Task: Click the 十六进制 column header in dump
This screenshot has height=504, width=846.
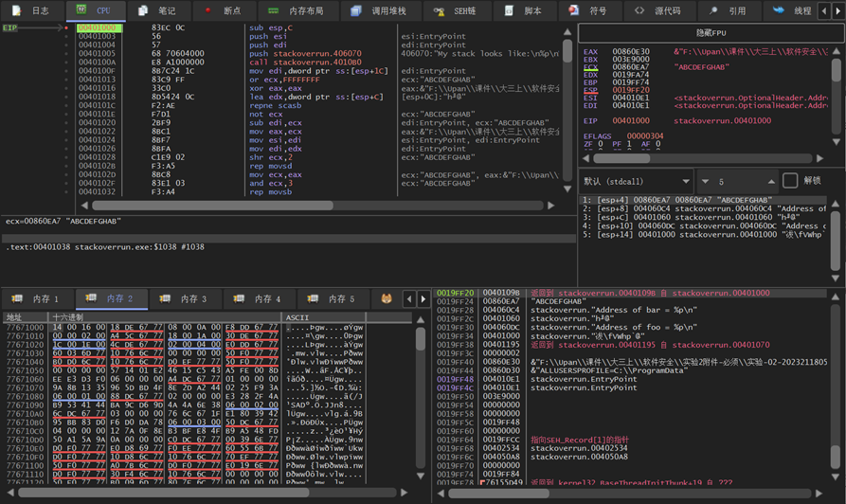Action: (68, 317)
